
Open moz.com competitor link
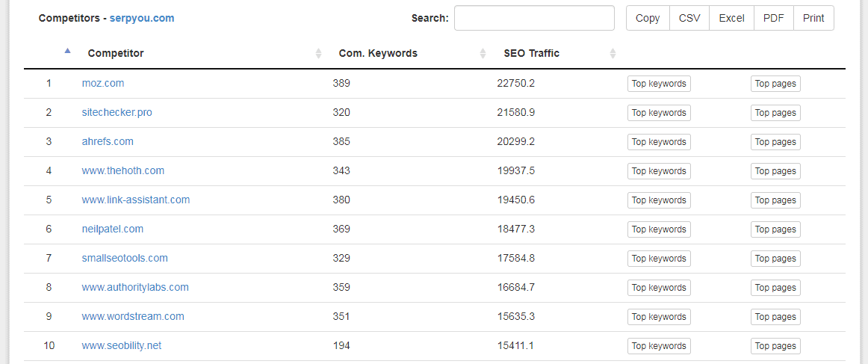point(103,83)
